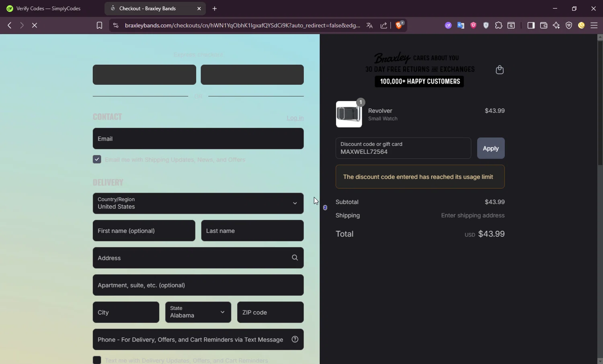The image size is (603, 364).
Task: Click the first express checkout button
Action: point(144,75)
